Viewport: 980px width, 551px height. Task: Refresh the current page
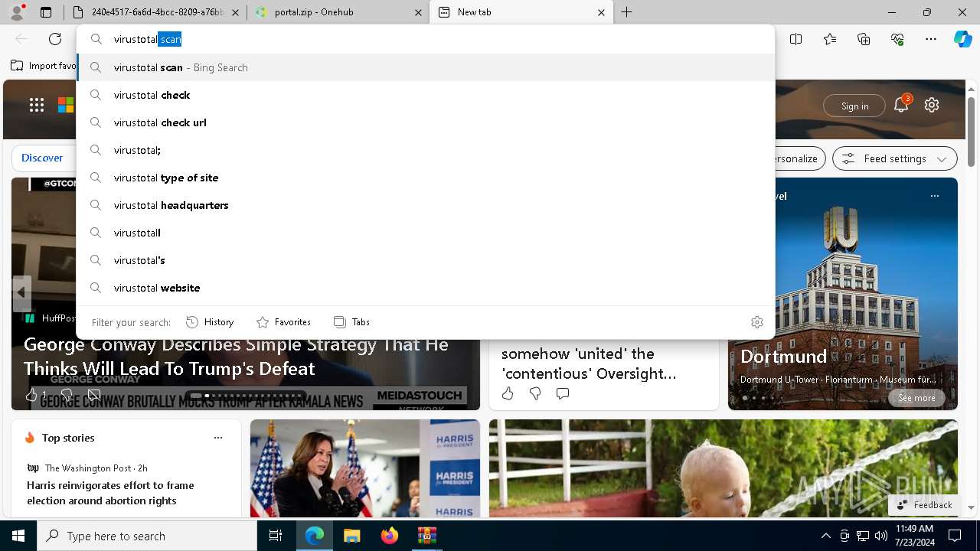click(55, 39)
